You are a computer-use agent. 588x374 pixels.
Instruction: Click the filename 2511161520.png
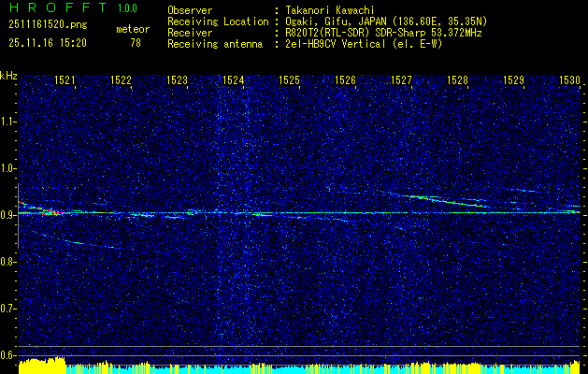pyautogui.click(x=48, y=24)
